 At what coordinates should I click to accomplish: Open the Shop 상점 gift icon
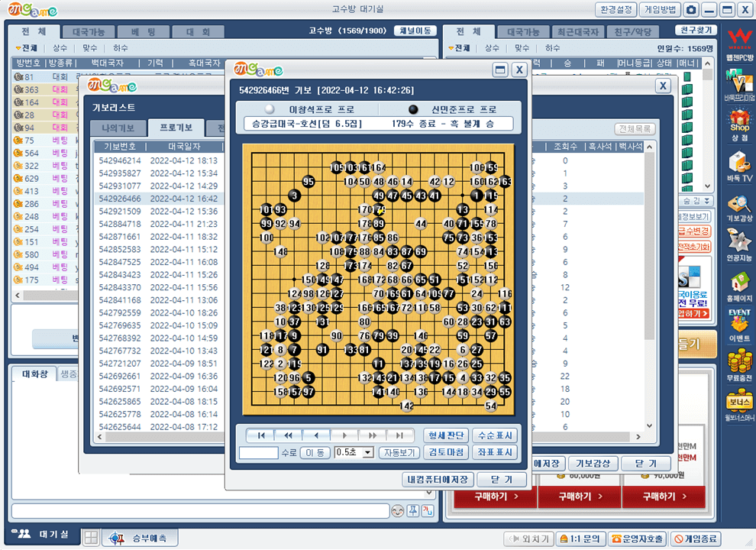click(740, 125)
